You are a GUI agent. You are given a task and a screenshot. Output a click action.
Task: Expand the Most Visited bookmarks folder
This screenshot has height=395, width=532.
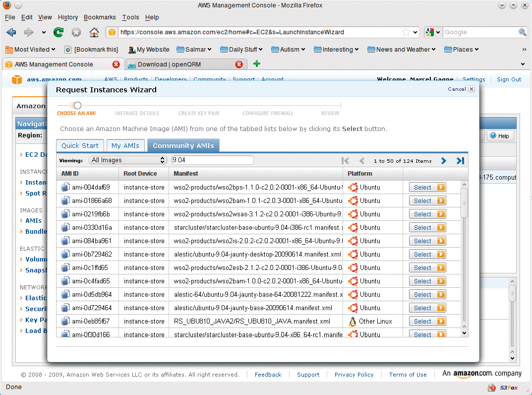pos(30,50)
